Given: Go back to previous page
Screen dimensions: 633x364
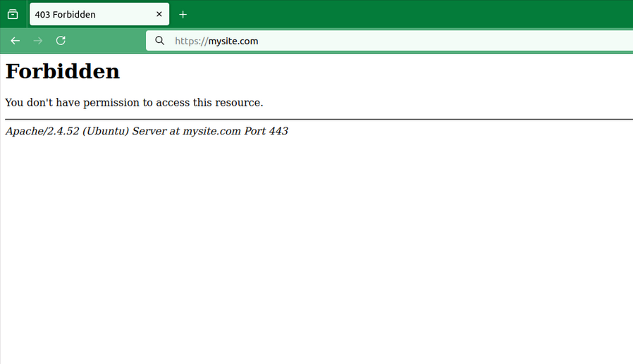Looking at the screenshot, I should tap(16, 41).
